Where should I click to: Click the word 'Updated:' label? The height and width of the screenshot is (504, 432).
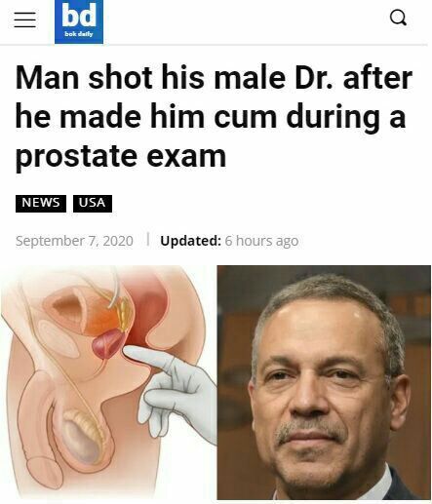tap(191, 241)
